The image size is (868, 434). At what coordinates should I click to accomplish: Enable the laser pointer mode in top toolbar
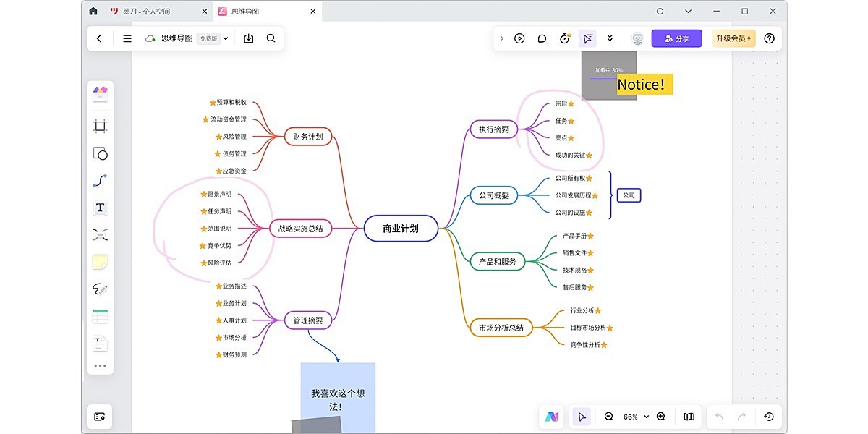pyautogui.click(x=587, y=38)
